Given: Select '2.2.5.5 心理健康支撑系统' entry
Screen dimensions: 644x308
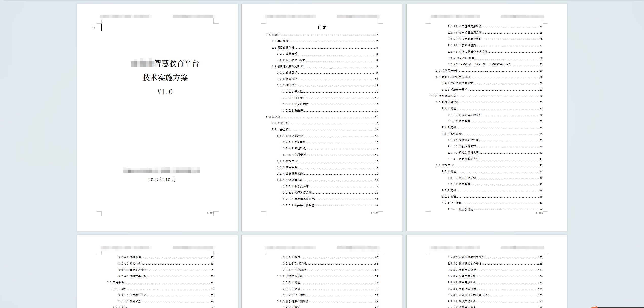Looking at the screenshot, I should tap(495, 27).
